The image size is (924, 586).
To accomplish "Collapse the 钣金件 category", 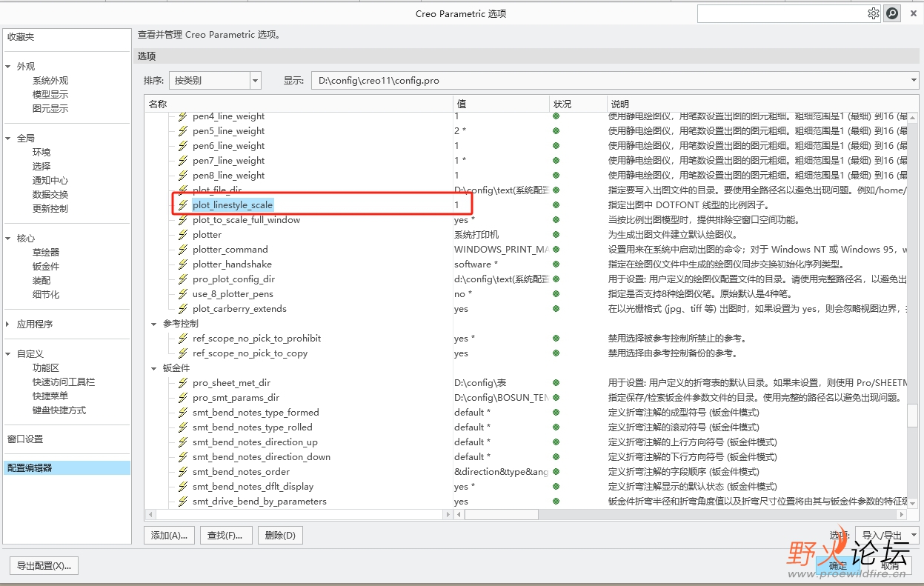I will tap(154, 368).
